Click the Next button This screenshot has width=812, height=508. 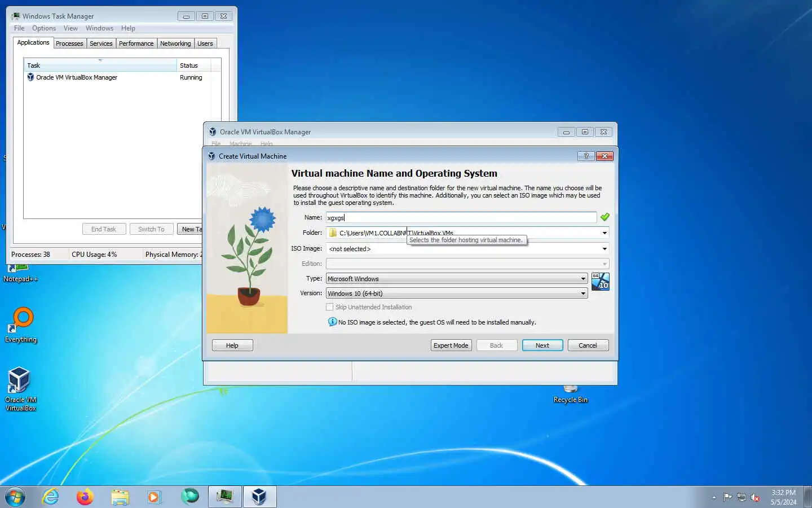pos(542,345)
